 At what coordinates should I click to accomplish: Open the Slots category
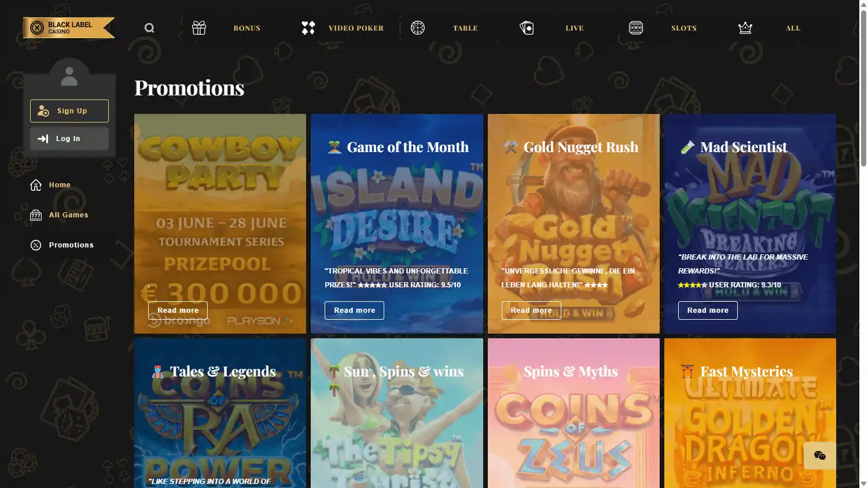tap(684, 28)
